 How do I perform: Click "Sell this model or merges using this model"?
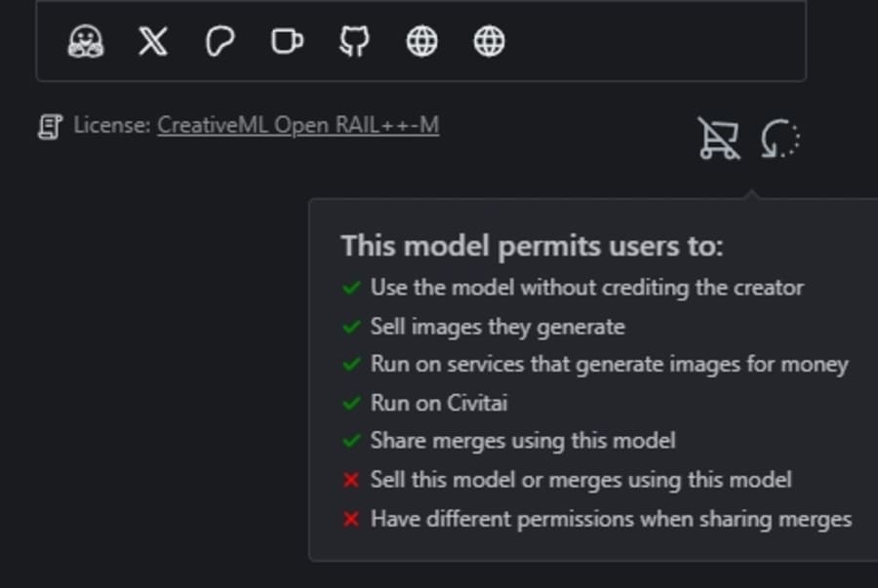[580, 480]
